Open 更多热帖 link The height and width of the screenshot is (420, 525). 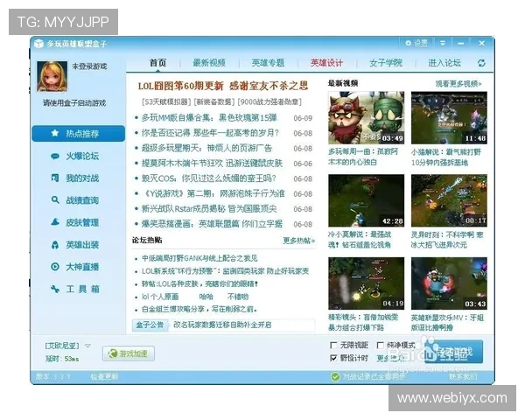tap(298, 241)
